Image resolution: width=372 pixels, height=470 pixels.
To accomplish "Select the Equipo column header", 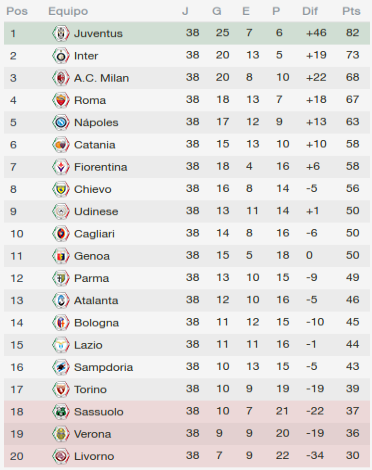I will coord(68,11).
